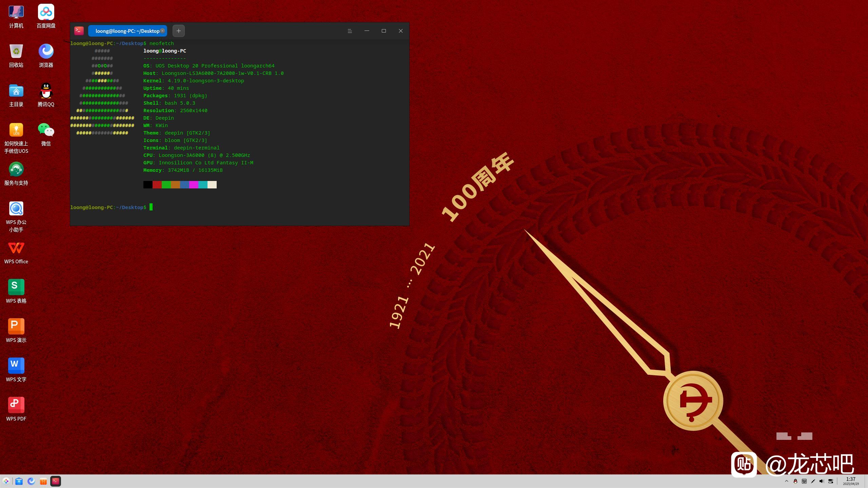Screen dimensions: 868x488
Task: Open the launcher in the taskbar
Action: click(x=6, y=481)
